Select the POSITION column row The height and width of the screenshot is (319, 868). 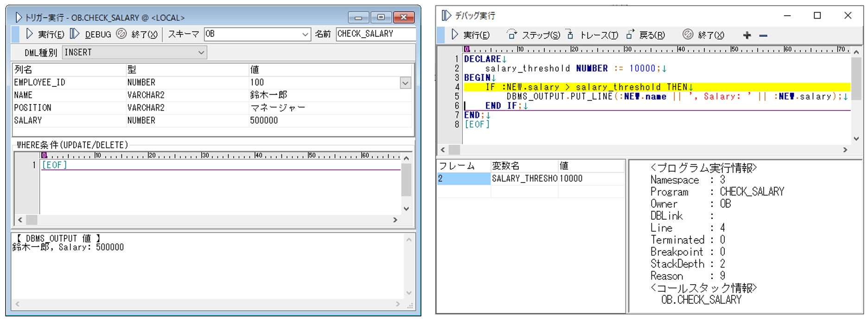[x=69, y=108]
